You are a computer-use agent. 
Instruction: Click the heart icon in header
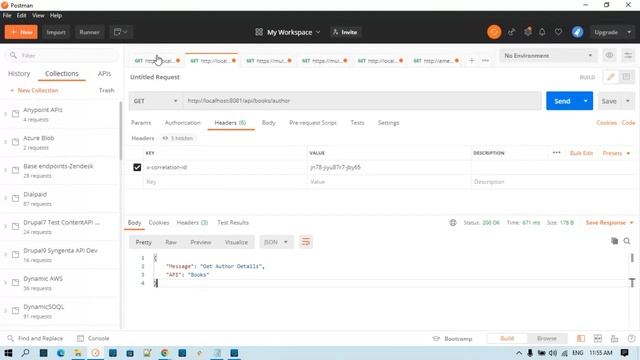558,32
